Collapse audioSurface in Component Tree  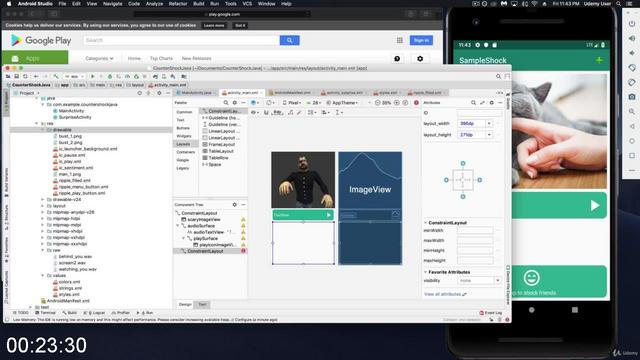178,226
